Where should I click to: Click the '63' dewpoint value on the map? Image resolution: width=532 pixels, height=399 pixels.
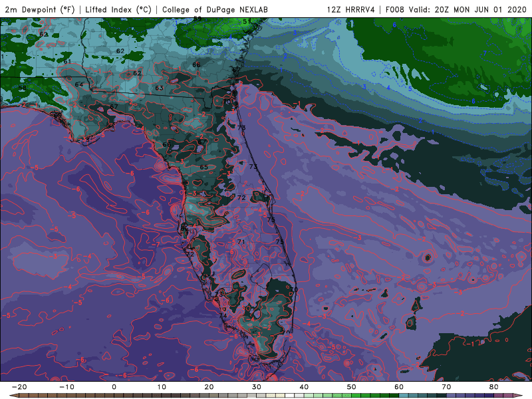(159, 88)
